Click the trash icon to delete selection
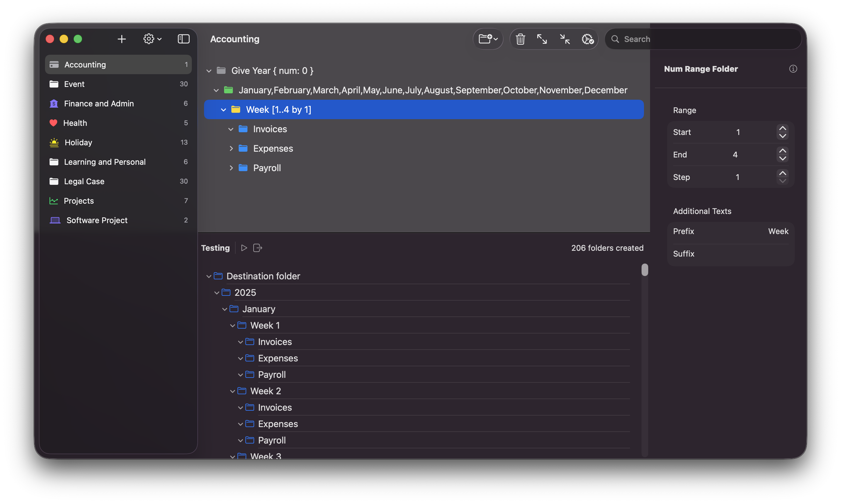 pyautogui.click(x=520, y=39)
